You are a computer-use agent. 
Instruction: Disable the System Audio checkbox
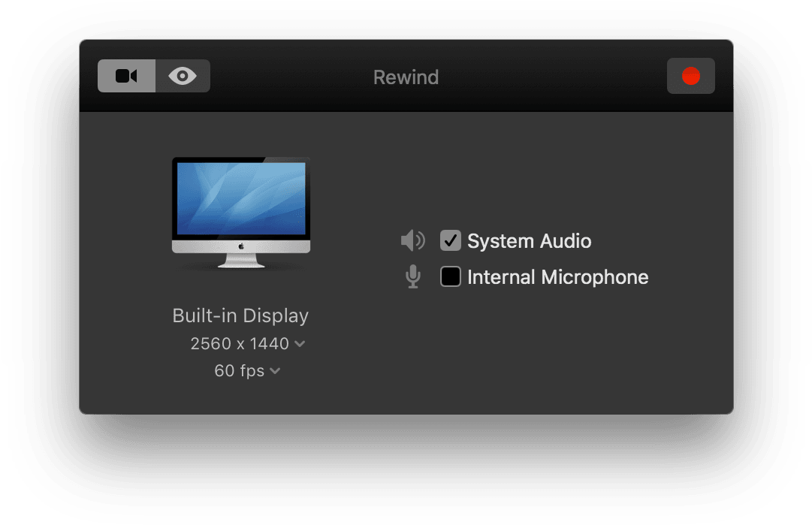(450, 240)
